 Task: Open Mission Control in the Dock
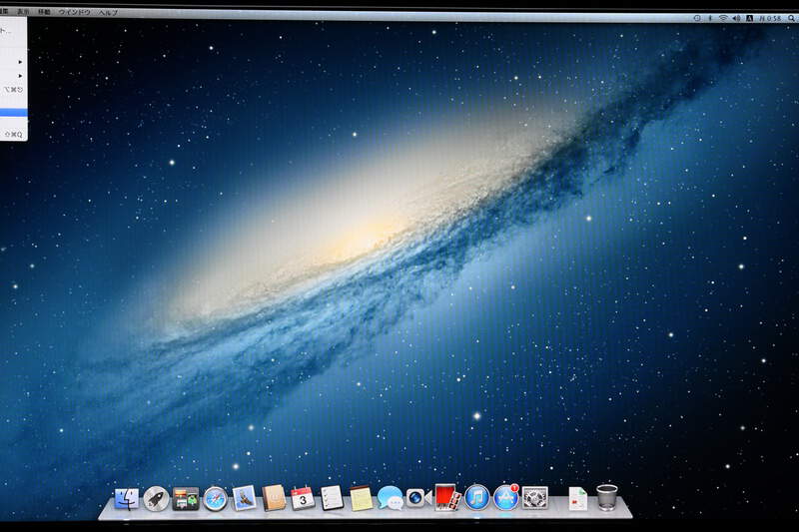point(186,498)
